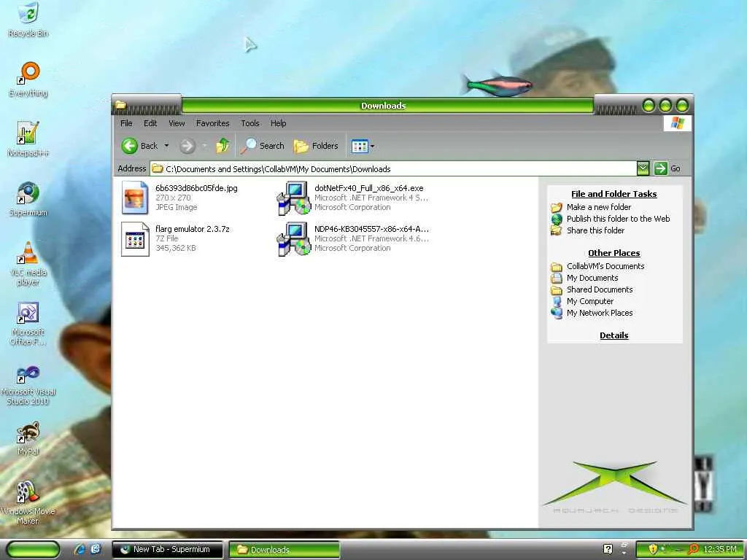Open VLC media player shortcut
The width and height of the screenshot is (747, 560).
coord(28,264)
